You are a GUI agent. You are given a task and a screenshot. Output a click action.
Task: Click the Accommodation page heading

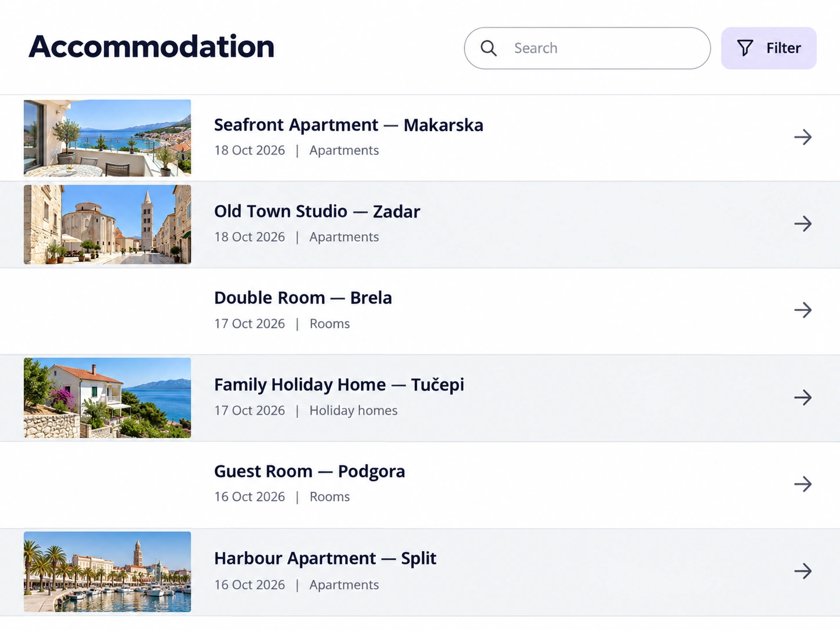pyautogui.click(x=151, y=46)
